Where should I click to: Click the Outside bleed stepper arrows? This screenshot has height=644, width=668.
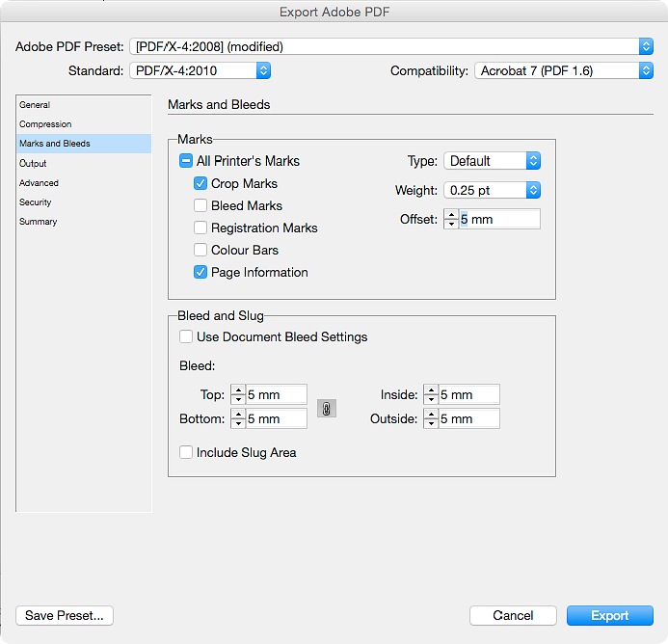(430, 419)
